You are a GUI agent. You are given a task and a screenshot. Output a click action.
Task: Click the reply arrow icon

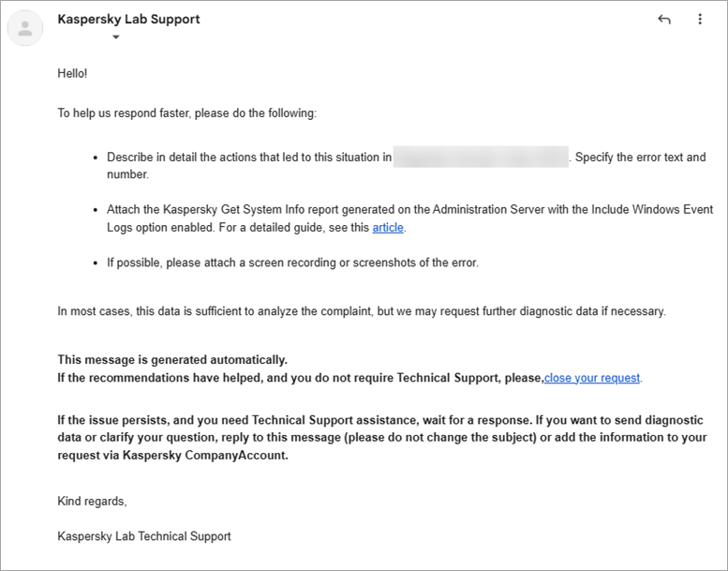click(x=664, y=20)
